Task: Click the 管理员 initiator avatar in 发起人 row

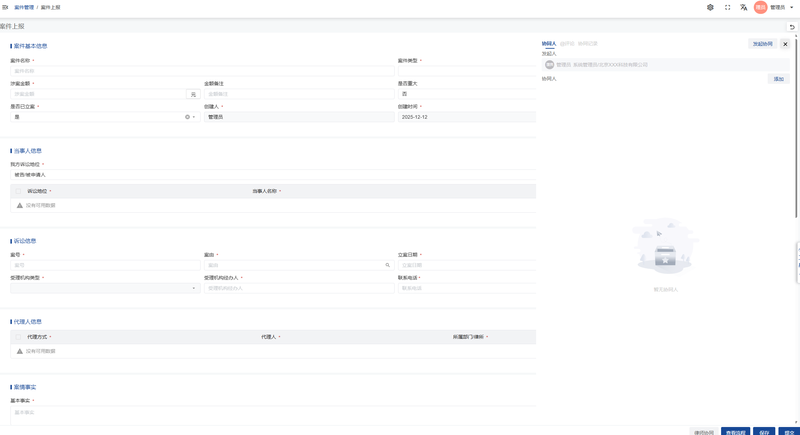Action: pyautogui.click(x=549, y=65)
